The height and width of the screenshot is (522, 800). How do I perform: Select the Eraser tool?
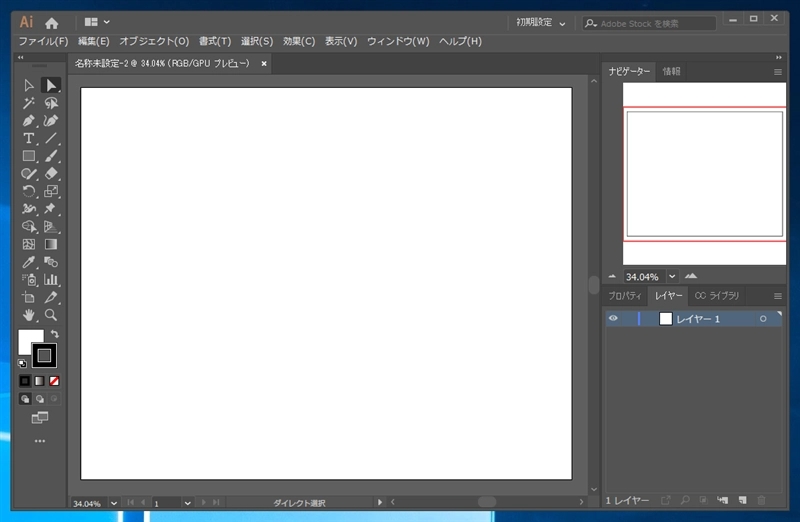[x=51, y=174]
